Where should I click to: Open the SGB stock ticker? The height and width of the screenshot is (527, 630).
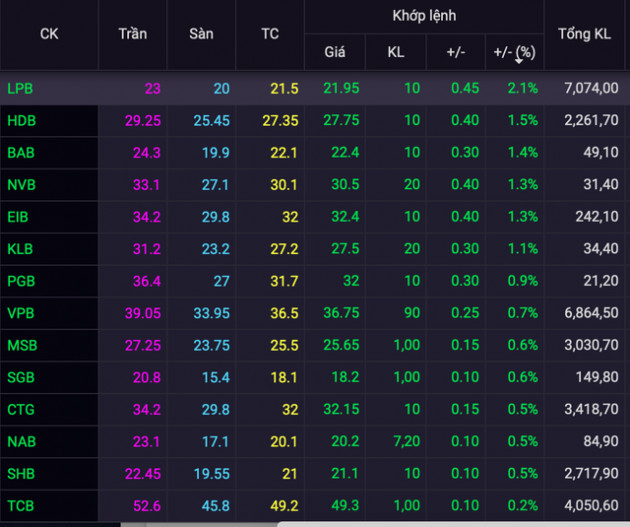(21, 377)
